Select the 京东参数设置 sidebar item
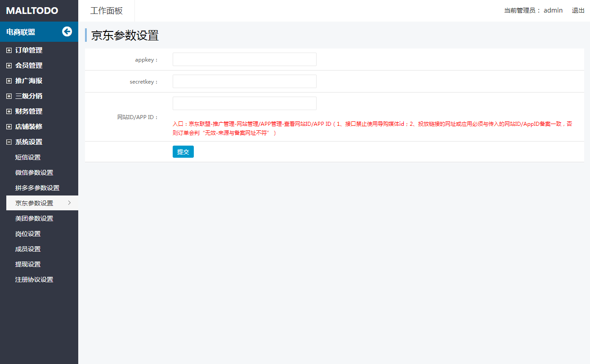Screen dimensions: 590x364 coord(42,203)
